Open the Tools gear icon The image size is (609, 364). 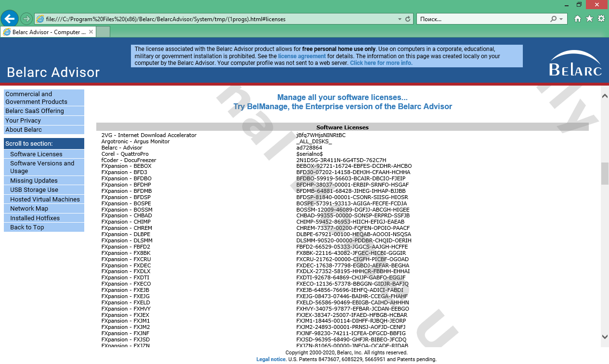[x=601, y=19]
